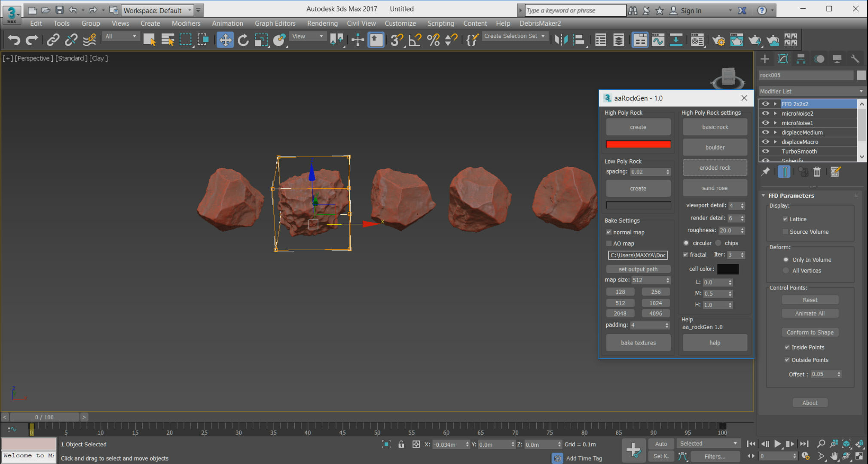Open Zoom Extents All viewport control
The image size is (868, 464).
847,444
